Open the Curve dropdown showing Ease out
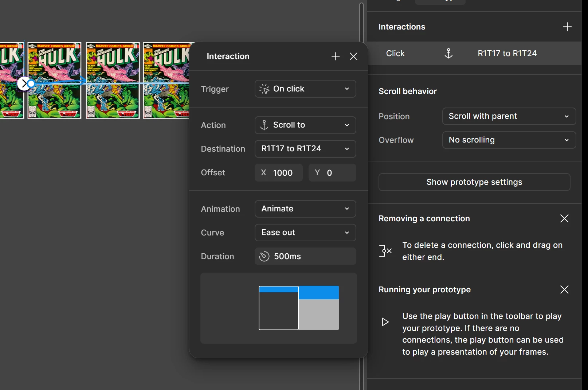 tap(305, 233)
